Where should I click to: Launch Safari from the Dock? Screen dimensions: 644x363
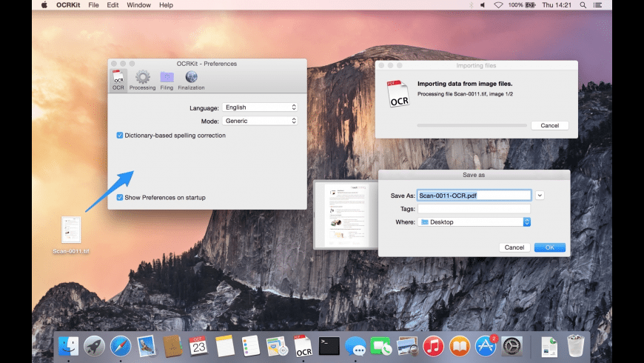click(x=121, y=346)
